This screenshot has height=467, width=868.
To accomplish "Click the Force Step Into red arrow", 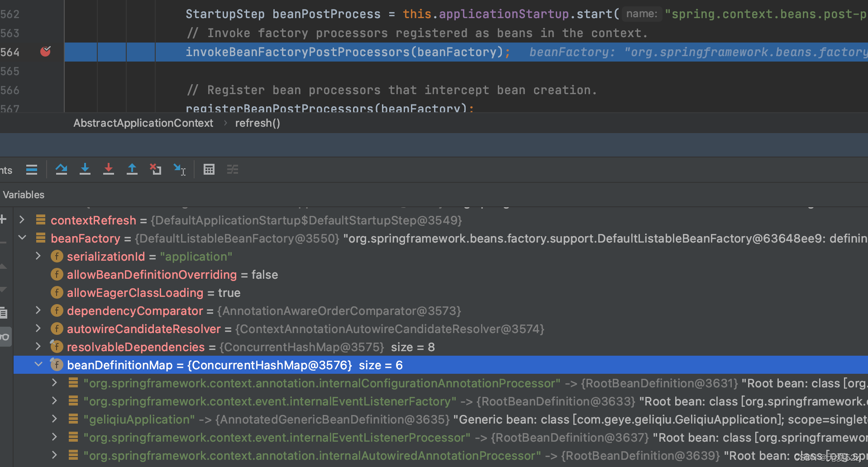I will click(109, 170).
